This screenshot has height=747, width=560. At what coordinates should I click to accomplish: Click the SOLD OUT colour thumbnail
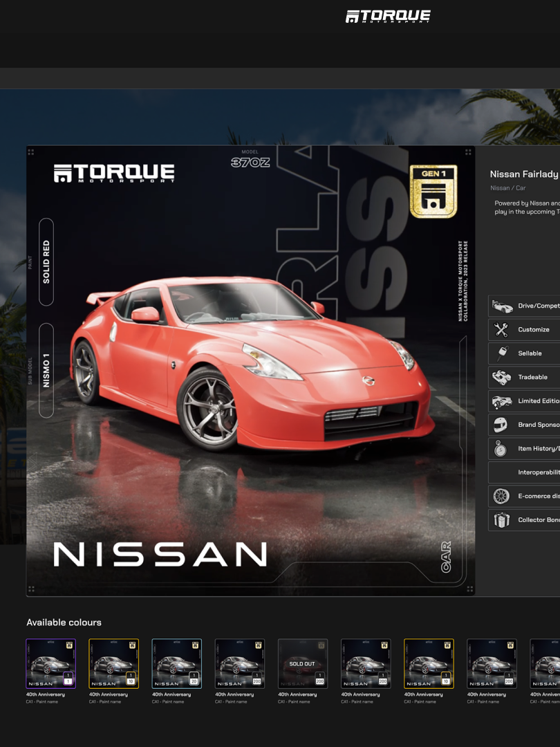pos(302,663)
